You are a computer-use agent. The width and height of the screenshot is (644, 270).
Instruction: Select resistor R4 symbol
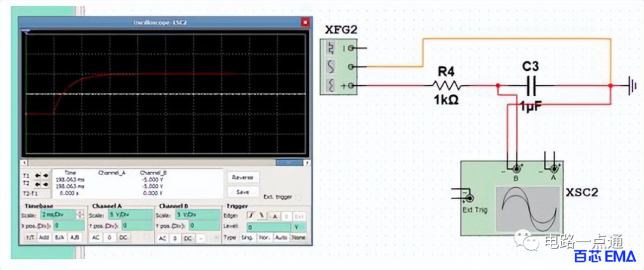pos(447,86)
